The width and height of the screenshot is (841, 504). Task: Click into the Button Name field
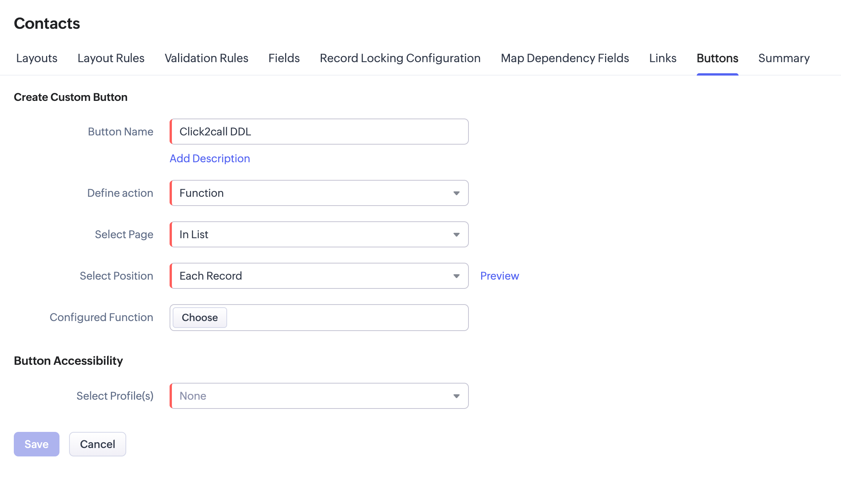(x=319, y=132)
